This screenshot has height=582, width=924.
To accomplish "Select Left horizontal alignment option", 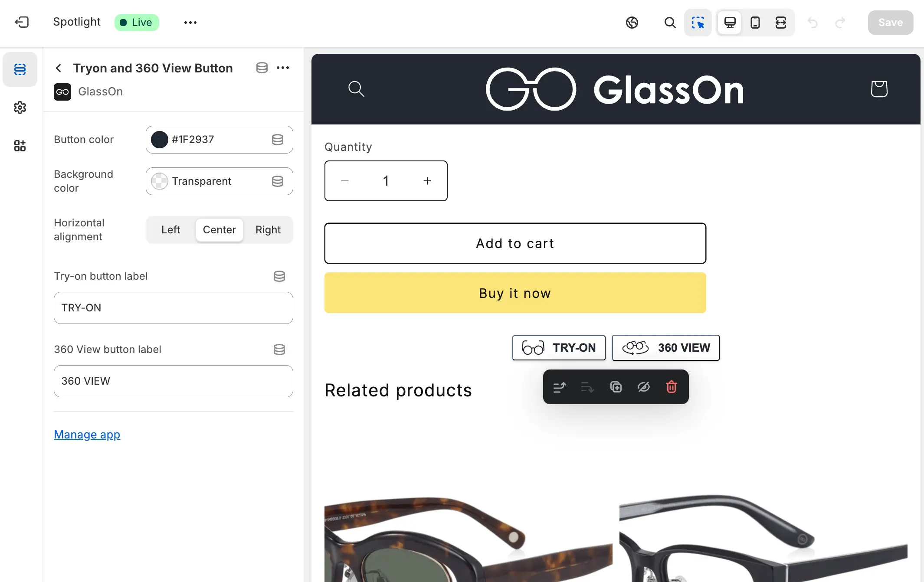I will [171, 229].
